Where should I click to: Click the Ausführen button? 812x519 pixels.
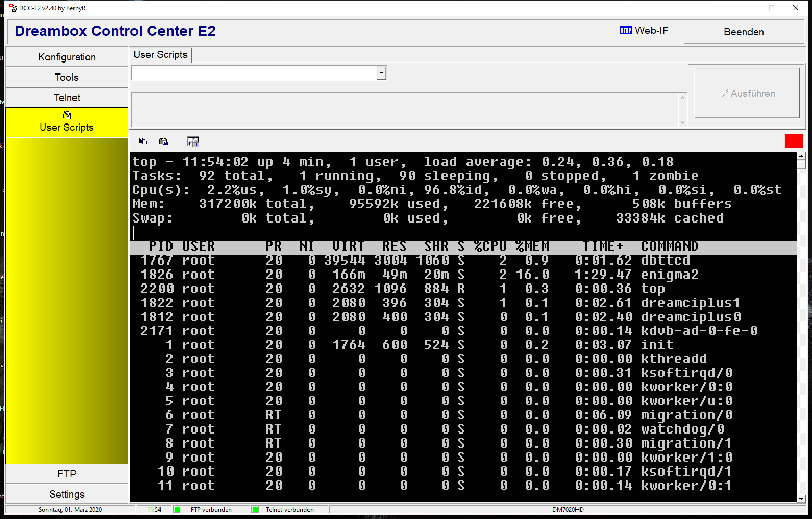tap(747, 93)
